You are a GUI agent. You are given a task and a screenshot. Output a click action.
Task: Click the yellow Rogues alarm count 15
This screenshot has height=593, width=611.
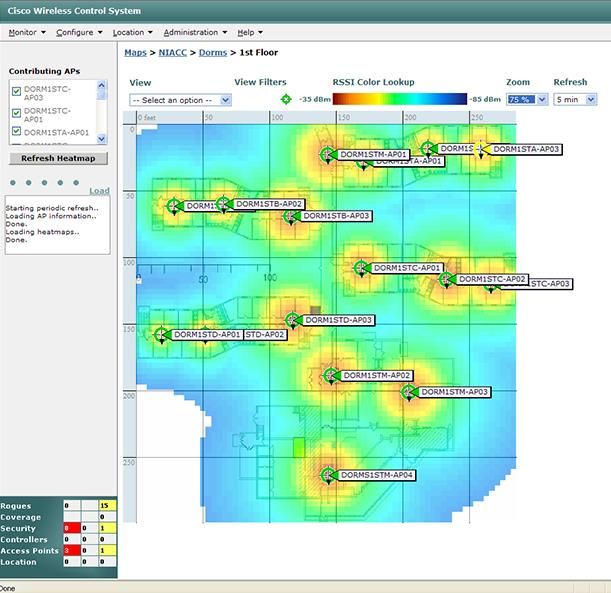pyautogui.click(x=107, y=505)
